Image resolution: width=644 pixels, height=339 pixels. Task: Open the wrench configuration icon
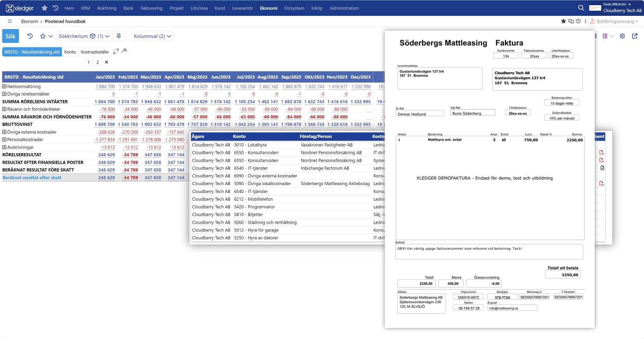point(124,51)
